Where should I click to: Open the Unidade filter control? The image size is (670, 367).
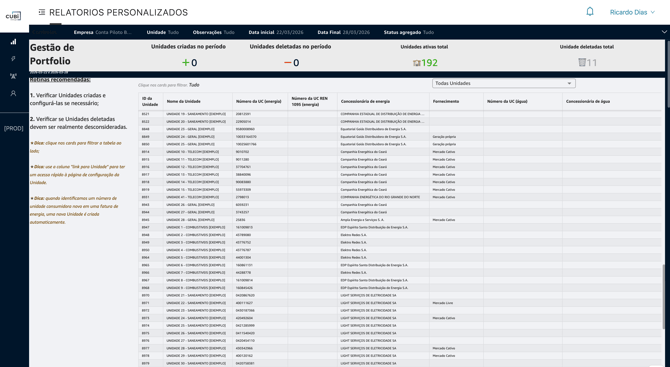pyautogui.click(x=162, y=32)
